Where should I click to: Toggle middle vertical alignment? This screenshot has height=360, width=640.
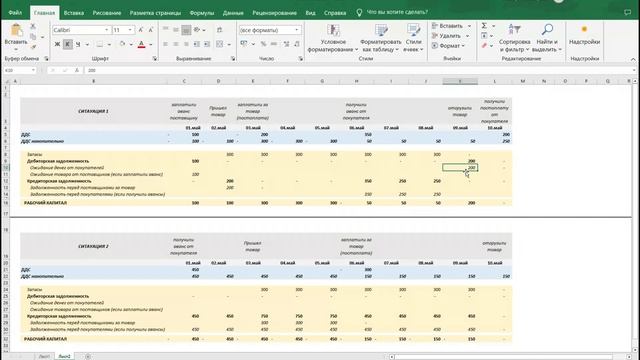coord(176,30)
